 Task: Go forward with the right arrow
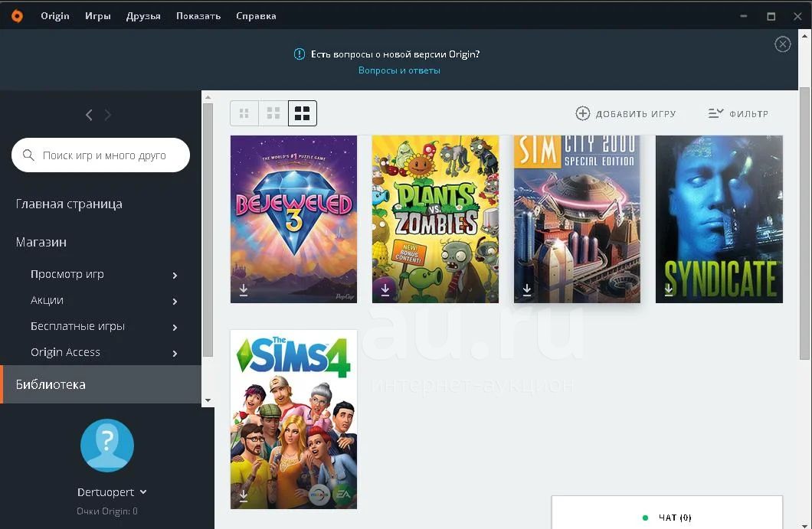(108, 115)
